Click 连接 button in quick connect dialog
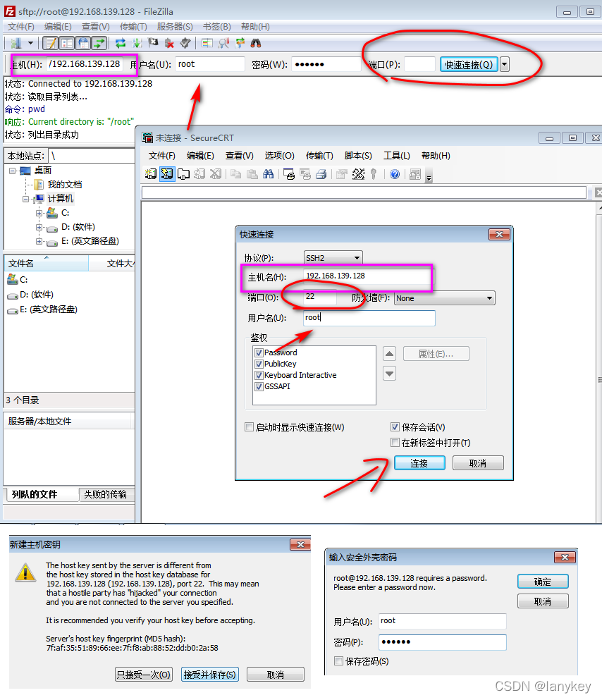602x700 pixels. pyautogui.click(x=419, y=463)
